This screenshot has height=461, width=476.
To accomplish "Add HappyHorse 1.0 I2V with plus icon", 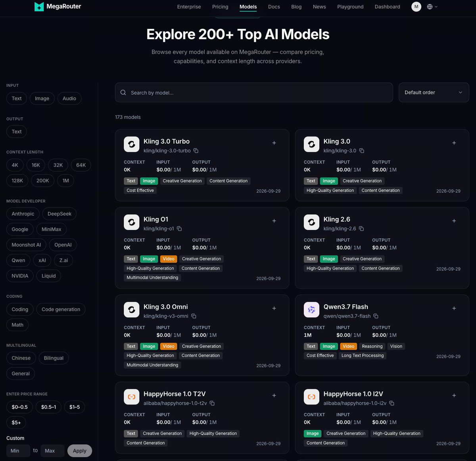I will tap(454, 396).
